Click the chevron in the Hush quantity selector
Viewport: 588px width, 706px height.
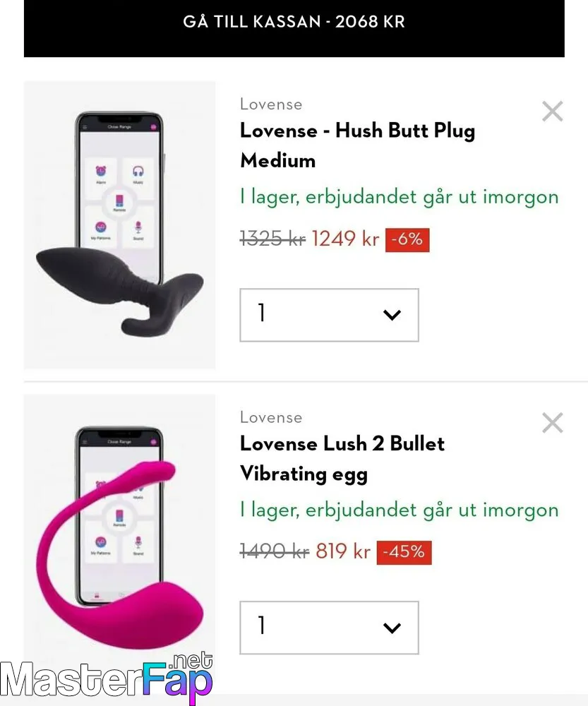(x=392, y=315)
